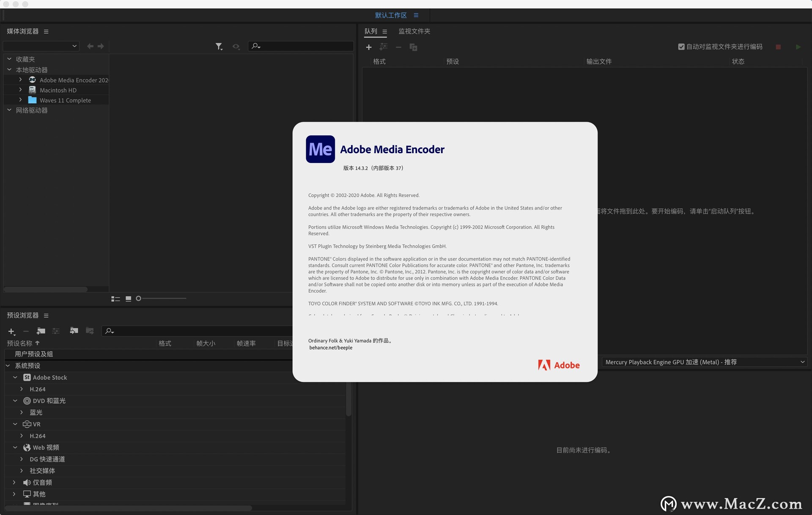Open the Mercury Playback Engine renderer dropdown
This screenshot has width=812, height=515.
803,362
